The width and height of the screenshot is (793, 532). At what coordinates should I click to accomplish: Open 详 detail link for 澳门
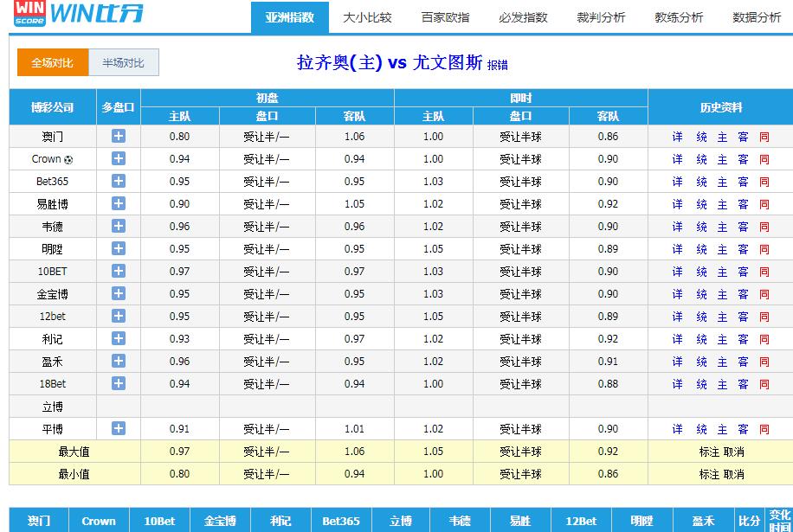pyautogui.click(x=677, y=137)
